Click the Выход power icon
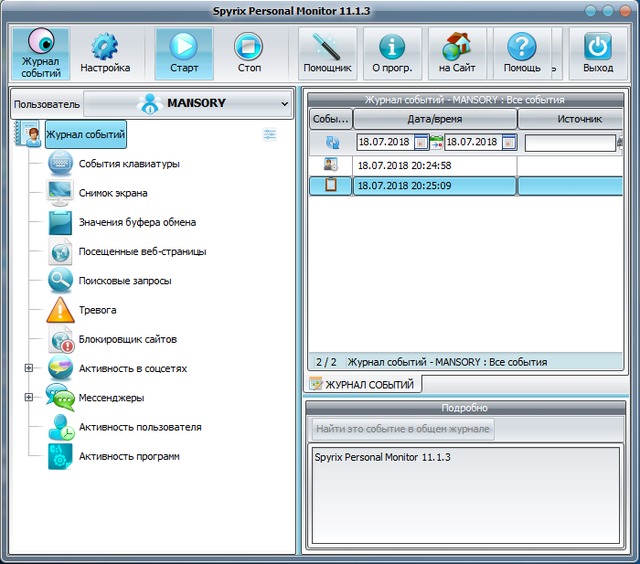The image size is (640, 564). tap(598, 53)
